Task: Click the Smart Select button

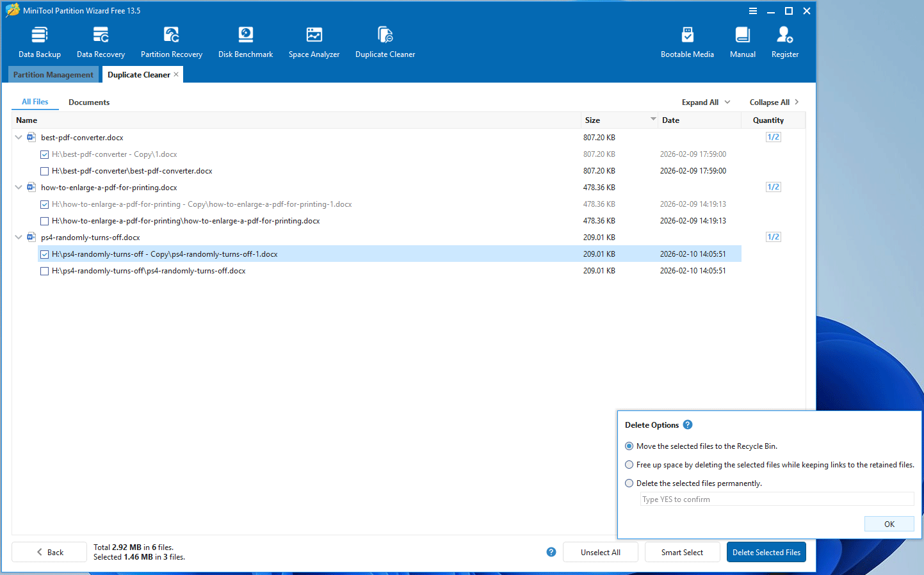Action: point(682,551)
